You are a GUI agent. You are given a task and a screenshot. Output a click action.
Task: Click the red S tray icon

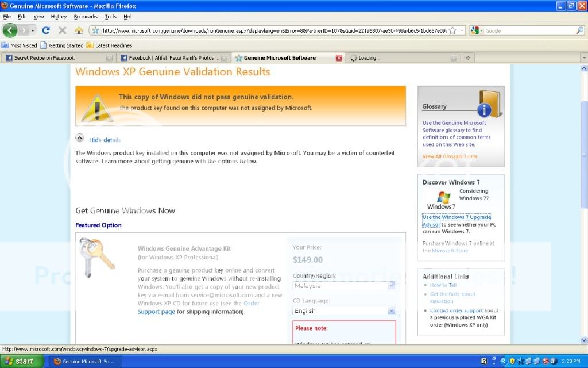(x=546, y=361)
